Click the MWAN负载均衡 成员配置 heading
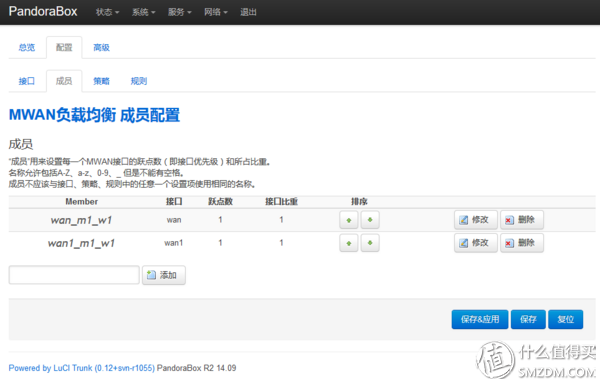Screen dimensions: 600x384 [94, 115]
